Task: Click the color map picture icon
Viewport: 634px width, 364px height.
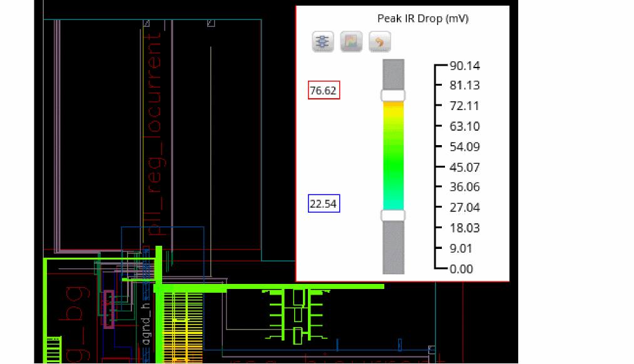Action: click(351, 42)
